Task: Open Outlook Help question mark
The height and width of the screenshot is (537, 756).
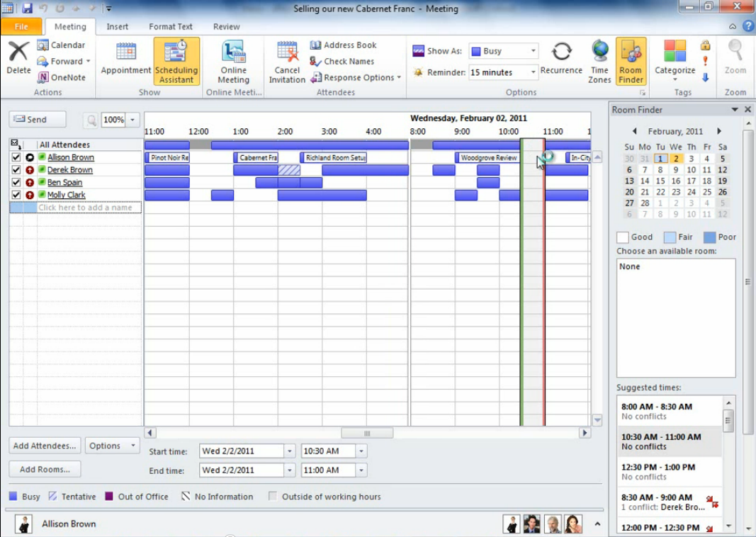Action: coord(748,26)
